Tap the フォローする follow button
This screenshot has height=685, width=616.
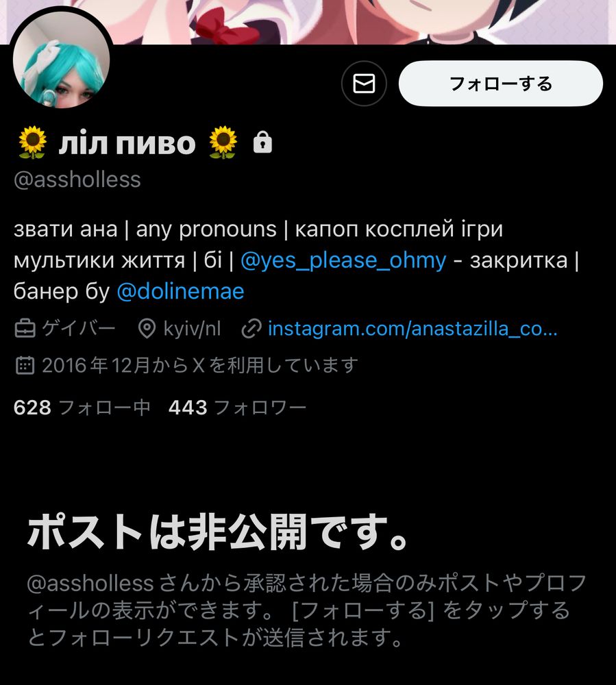point(501,84)
